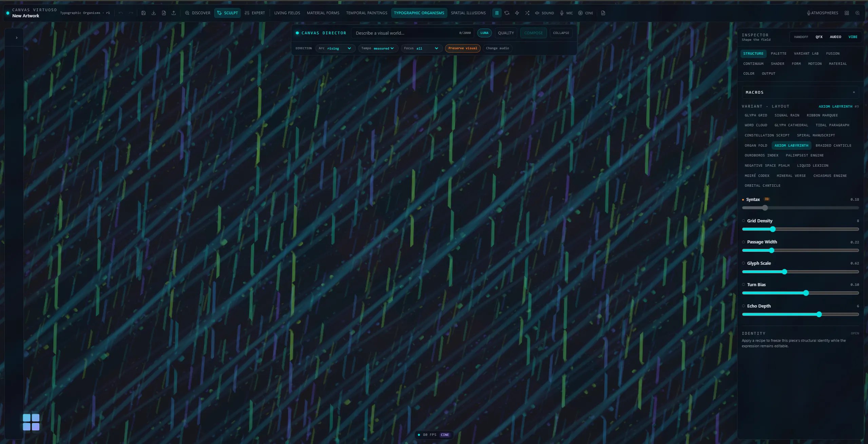Switch to Temporal Paintings tab
This screenshot has width=868, height=444.
pyautogui.click(x=366, y=13)
